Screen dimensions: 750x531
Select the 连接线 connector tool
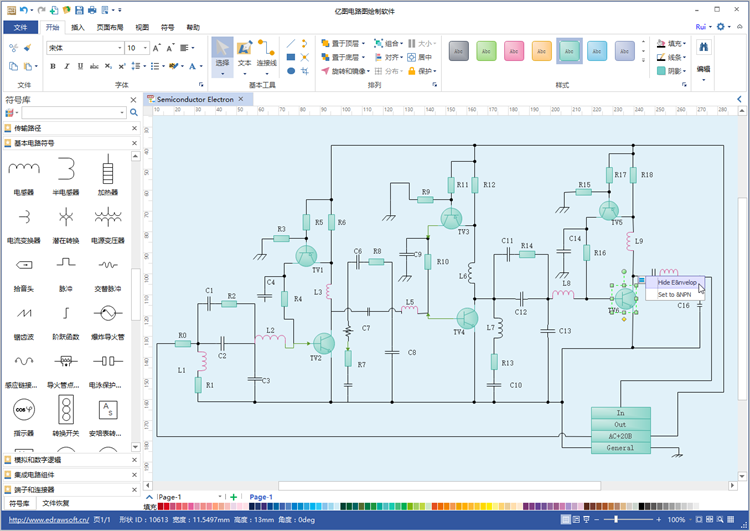266,57
